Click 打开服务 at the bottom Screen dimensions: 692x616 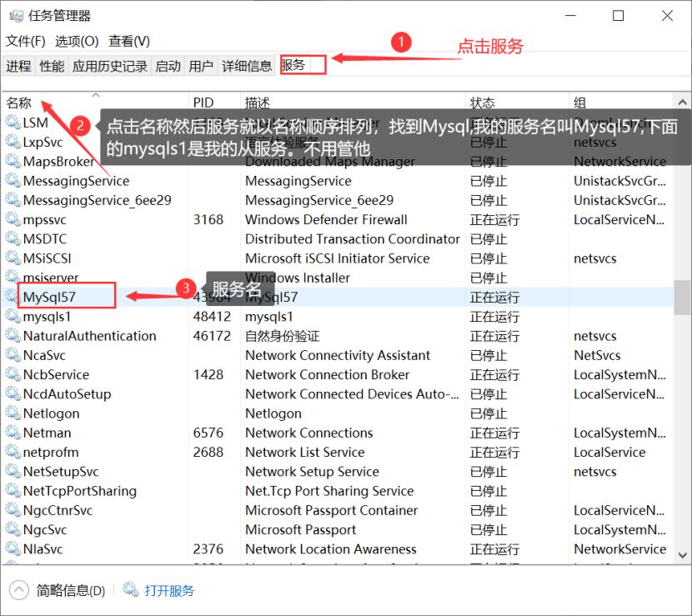[x=168, y=590]
